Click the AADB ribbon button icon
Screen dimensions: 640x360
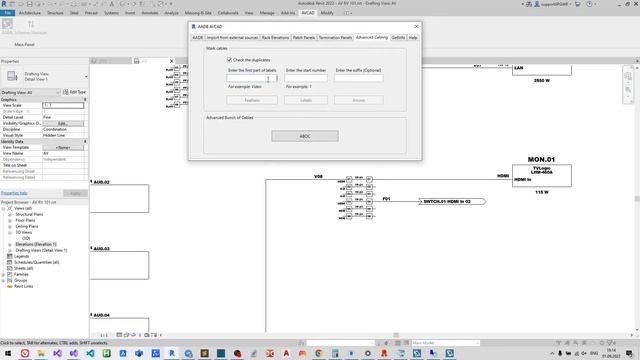tap(7, 24)
